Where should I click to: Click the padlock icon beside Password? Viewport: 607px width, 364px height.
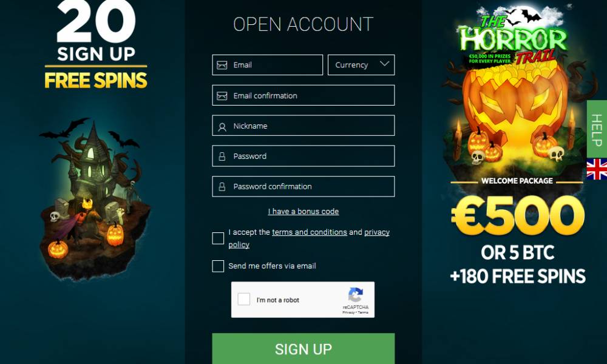pos(222,157)
